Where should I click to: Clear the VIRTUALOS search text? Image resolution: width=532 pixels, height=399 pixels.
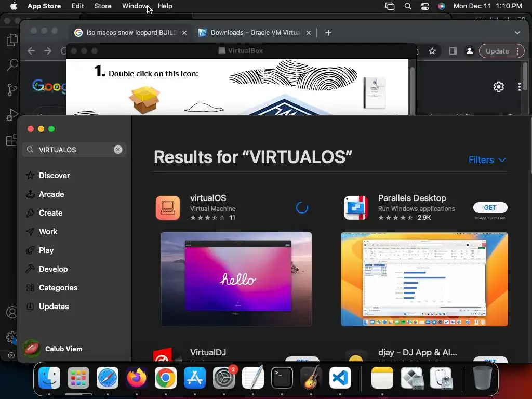click(x=118, y=150)
